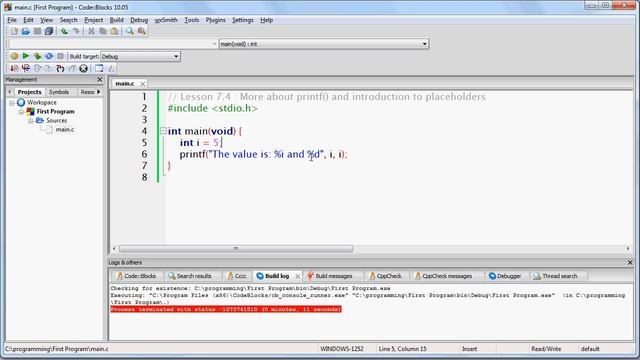Click the New file toolbar icon
Viewport: 640px width, 360px height.
[14, 31]
